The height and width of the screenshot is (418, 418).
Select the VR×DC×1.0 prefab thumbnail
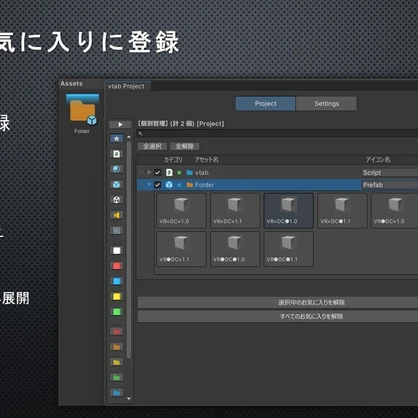(181, 211)
